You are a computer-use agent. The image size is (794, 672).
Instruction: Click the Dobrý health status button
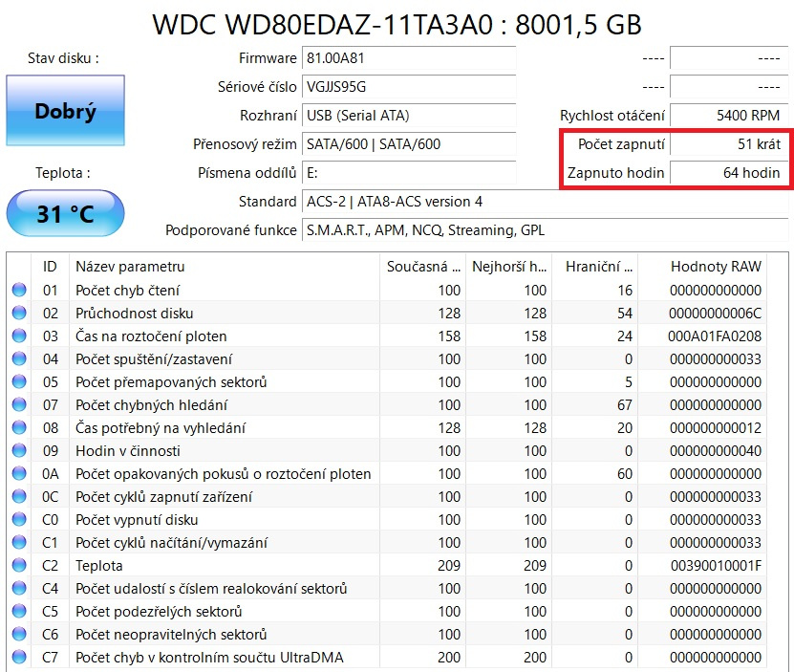point(65,112)
